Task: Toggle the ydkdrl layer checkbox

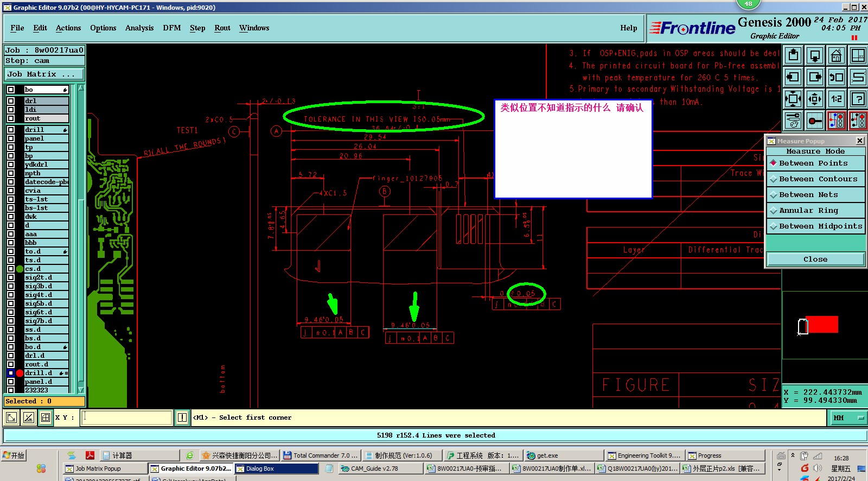Action: point(11,164)
